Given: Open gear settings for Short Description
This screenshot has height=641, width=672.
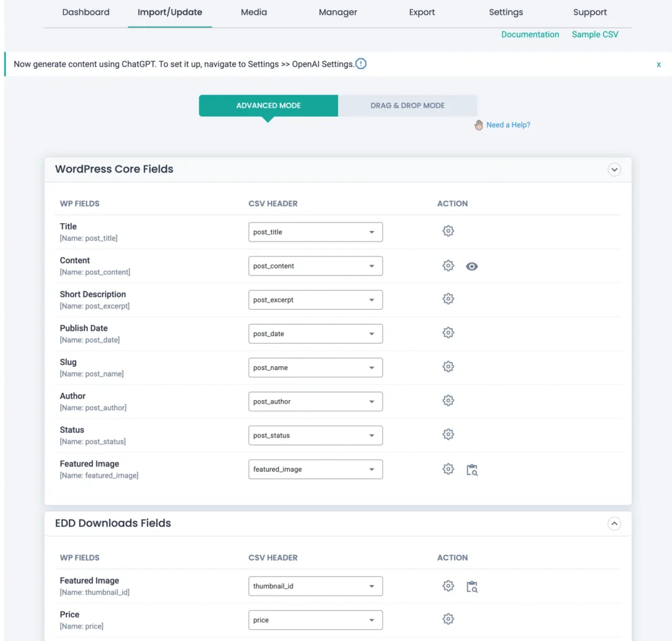Looking at the screenshot, I should [x=448, y=299].
